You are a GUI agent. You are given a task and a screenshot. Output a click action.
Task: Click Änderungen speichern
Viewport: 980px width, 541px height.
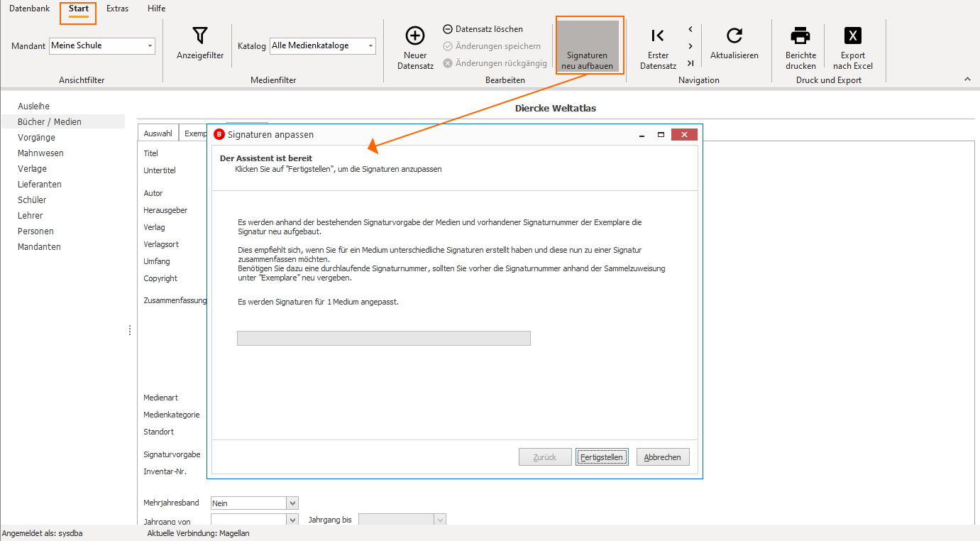point(492,46)
